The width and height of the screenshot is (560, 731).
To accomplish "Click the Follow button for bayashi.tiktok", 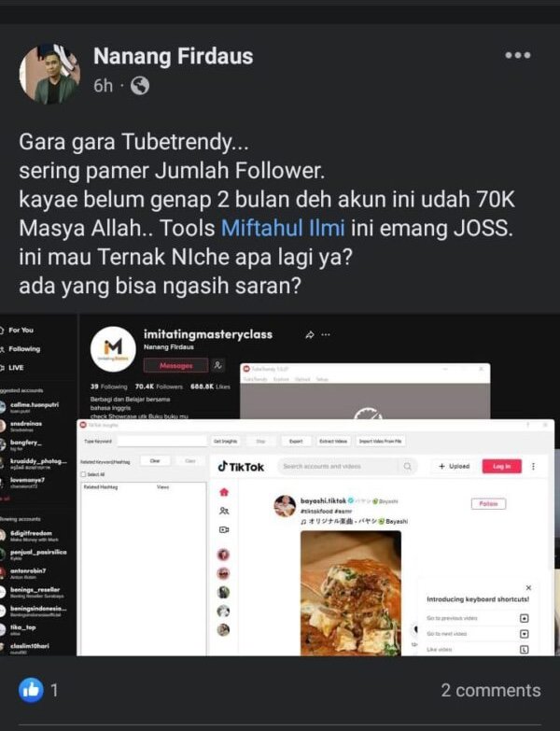I will click(488, 504).
